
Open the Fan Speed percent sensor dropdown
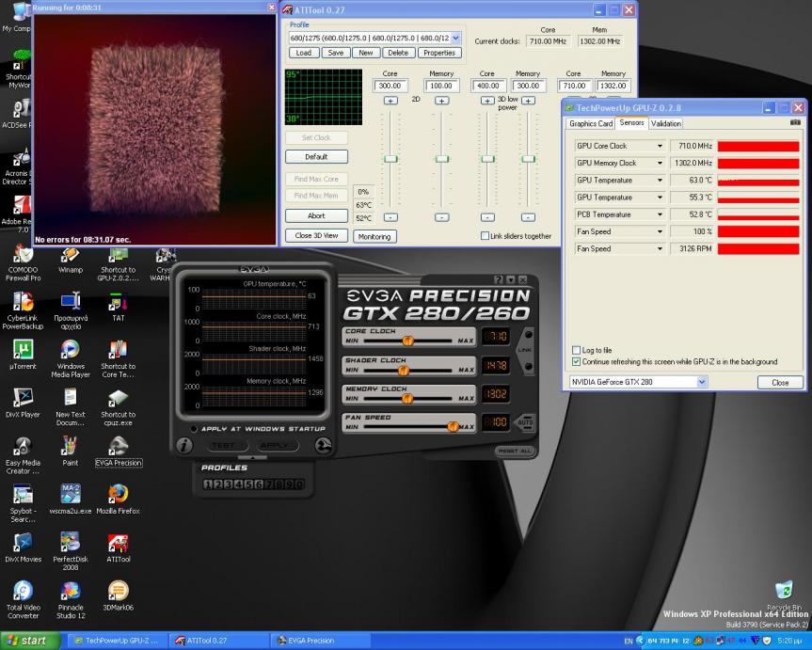coord(660,231)
